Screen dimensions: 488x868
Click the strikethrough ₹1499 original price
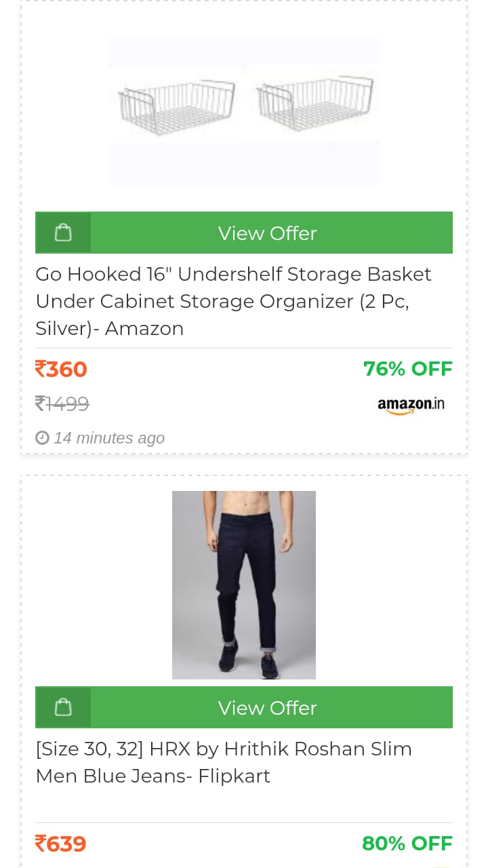[x=62, y=404]
